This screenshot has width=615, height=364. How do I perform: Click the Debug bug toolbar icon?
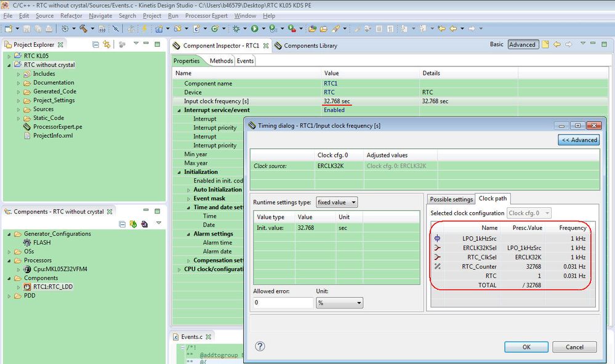236,29
